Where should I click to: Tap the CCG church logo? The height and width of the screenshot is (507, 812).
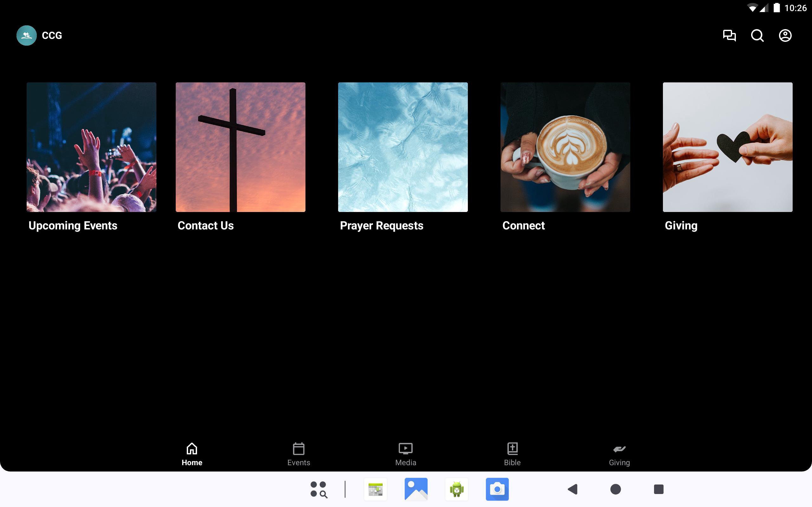27,35
